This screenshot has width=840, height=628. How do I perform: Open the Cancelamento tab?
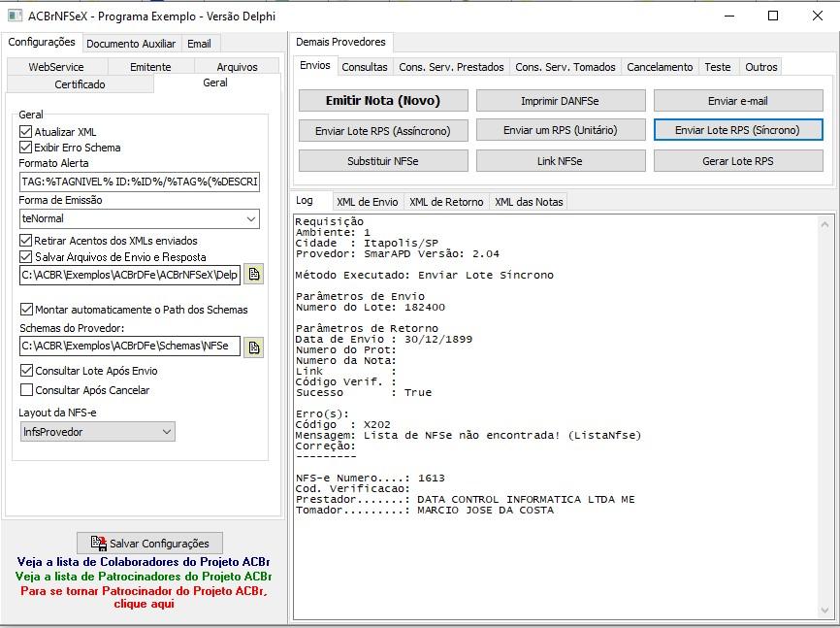[x=660, y=67]
